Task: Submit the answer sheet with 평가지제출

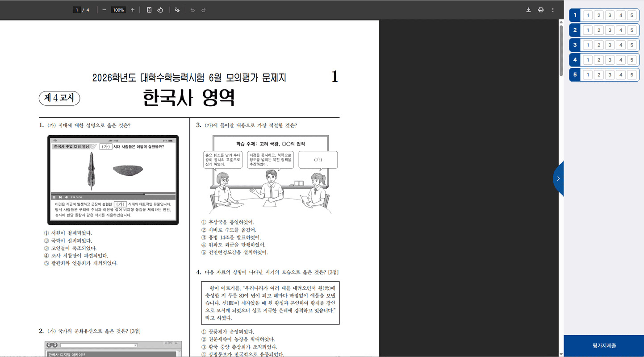Action: tap(604, 346)
